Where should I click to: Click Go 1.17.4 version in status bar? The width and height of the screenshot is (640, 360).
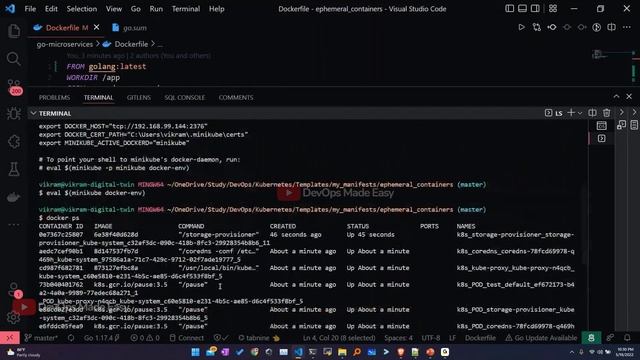[x=102, y=338]
